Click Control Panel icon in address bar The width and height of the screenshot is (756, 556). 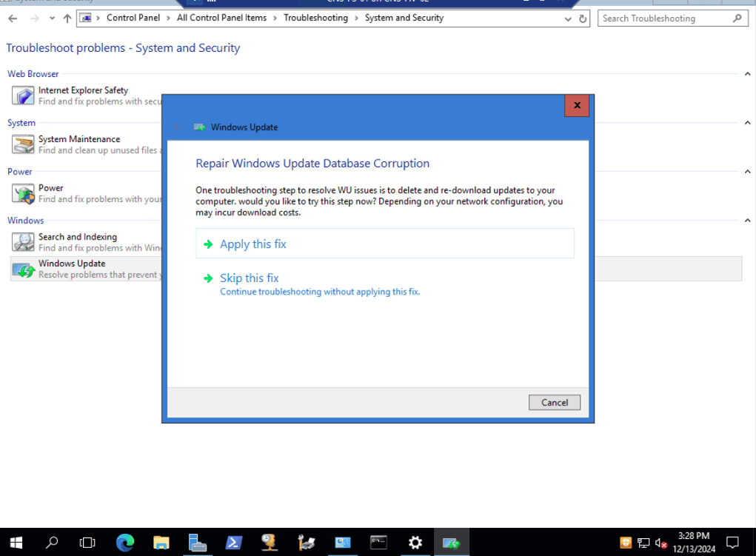click(86, 18)
